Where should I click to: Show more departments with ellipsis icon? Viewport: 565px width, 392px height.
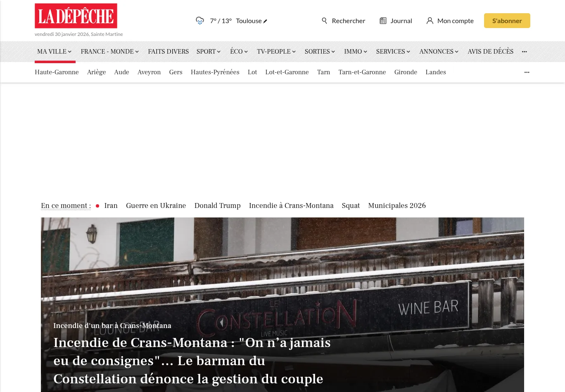click(x=527, y=72)
